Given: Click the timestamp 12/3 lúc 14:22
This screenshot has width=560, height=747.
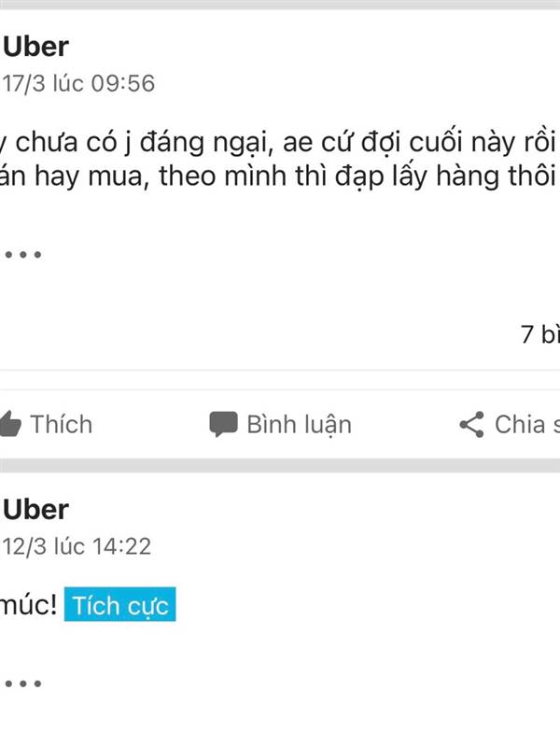Looking at the screenshot, I should (x=77, y=546).
